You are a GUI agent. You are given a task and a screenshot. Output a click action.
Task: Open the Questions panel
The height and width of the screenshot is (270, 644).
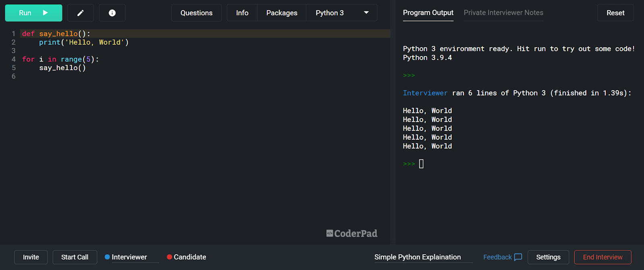point(196,13)
